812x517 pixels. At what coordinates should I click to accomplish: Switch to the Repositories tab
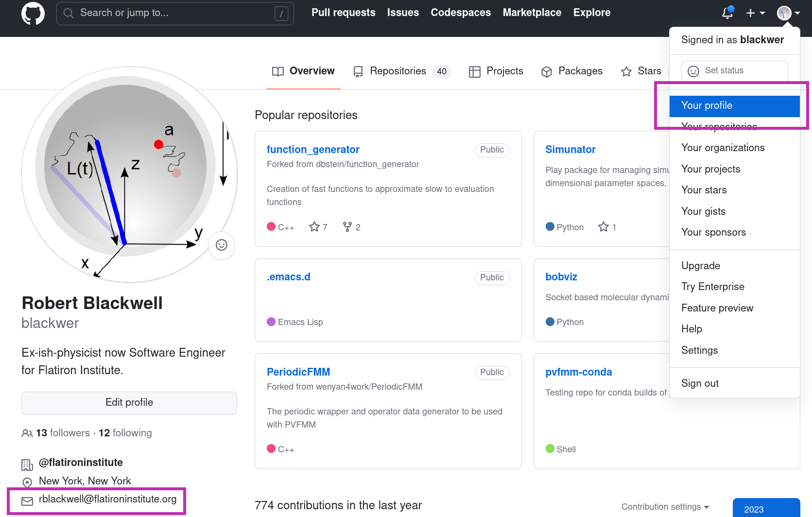(x=402, y=71)
